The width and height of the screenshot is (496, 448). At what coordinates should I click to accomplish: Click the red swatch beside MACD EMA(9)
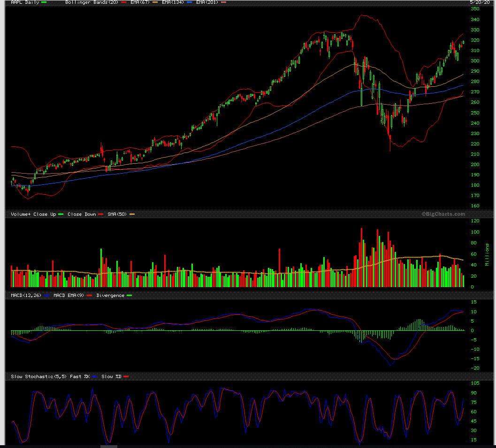pos(89,295)
